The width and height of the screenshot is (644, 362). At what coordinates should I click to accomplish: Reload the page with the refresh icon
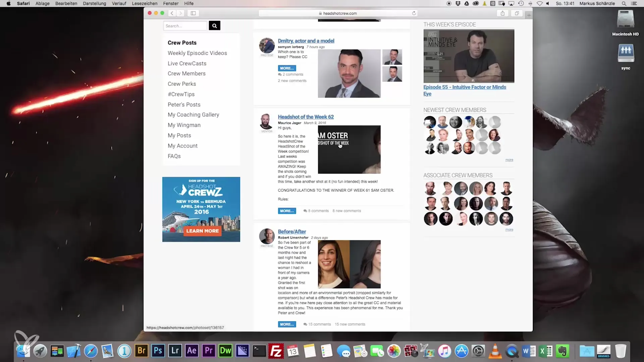click(414, 13)
